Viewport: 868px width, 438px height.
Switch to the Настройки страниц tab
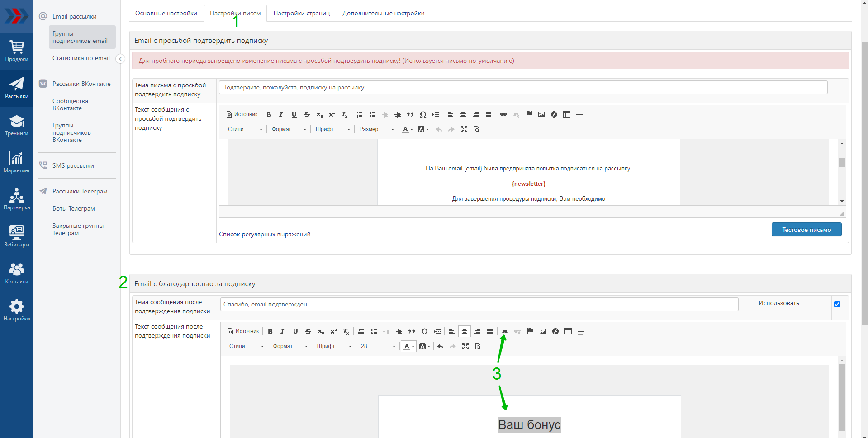tap(302, 13)
